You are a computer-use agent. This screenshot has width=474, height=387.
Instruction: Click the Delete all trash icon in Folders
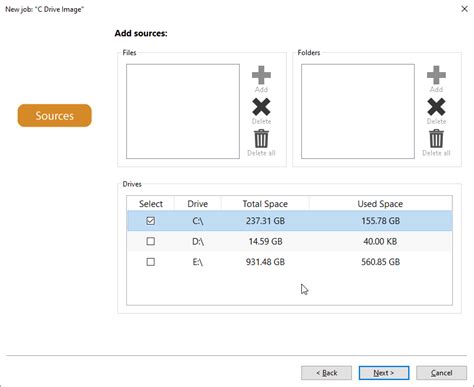pyautogui.click(x=436, y=139)
